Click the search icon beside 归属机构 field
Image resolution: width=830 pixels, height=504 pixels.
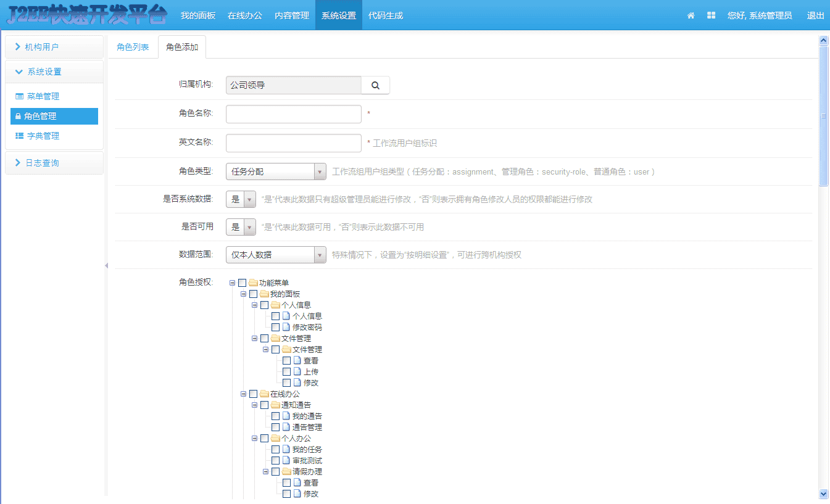(x=376, y=85)
